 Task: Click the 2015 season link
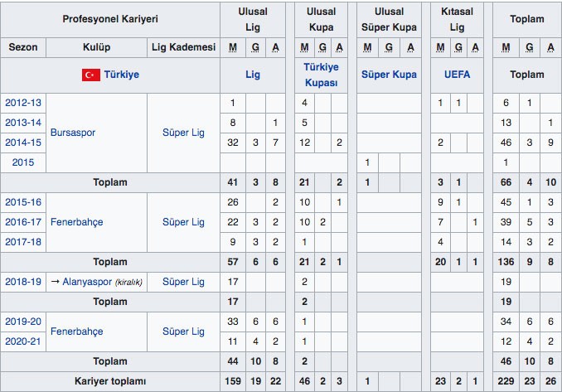tap(23, 162)
